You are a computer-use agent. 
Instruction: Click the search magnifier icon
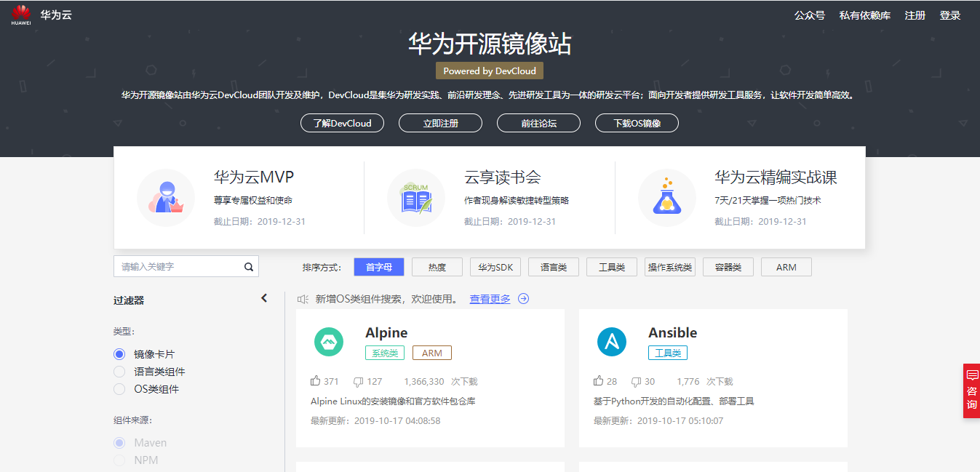click(x=249, y=267)
